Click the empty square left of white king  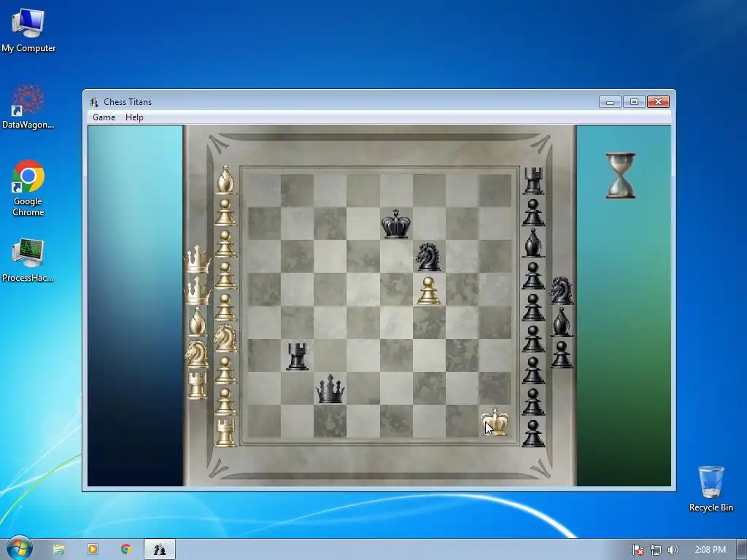click(462, 421)
